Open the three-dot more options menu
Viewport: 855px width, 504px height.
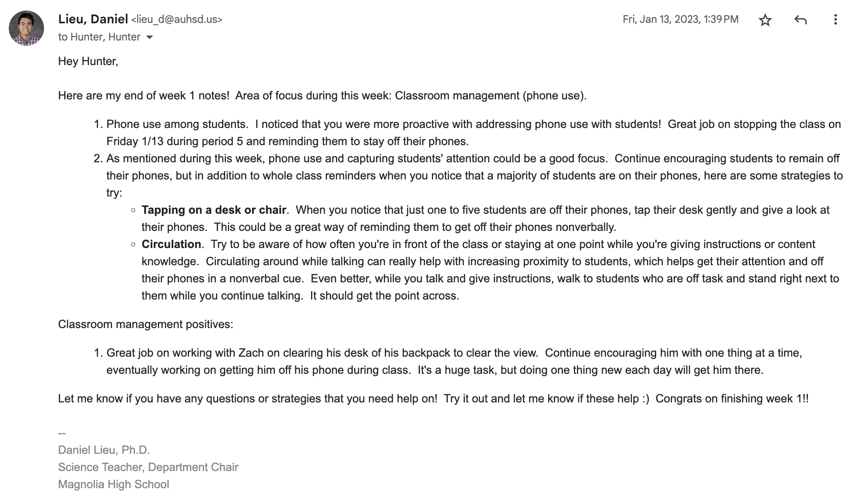click(835, 20)
